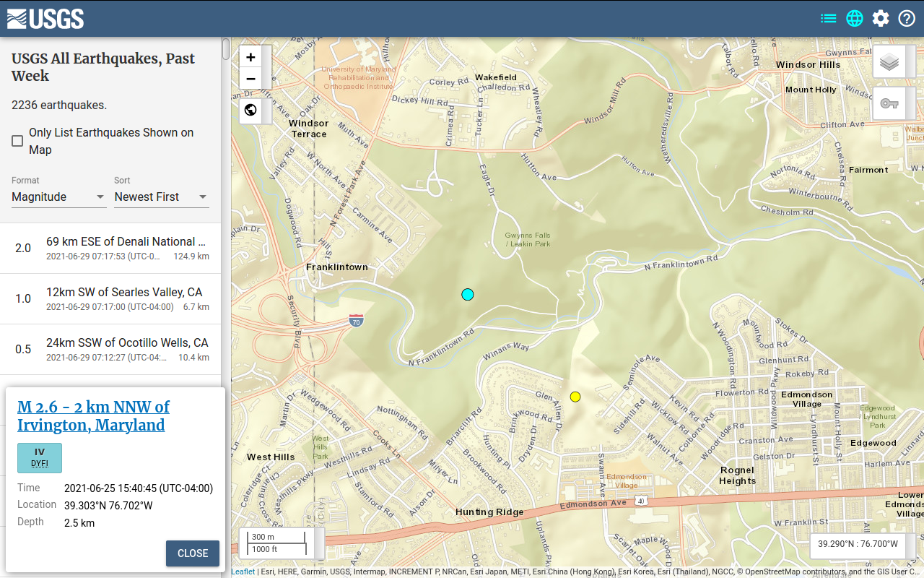Open the settings gear icon
The width and height of the screenshot is (924, 578).
click(x=881, y=19)
